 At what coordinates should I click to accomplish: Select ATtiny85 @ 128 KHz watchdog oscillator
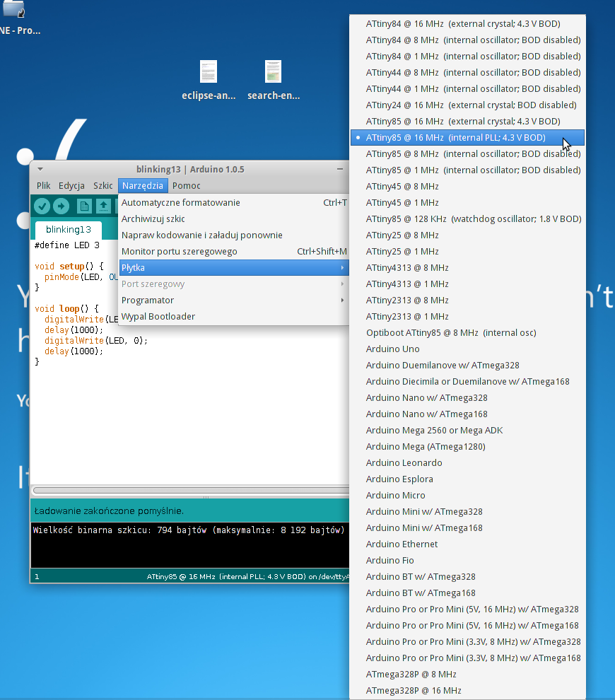[468, 218]
